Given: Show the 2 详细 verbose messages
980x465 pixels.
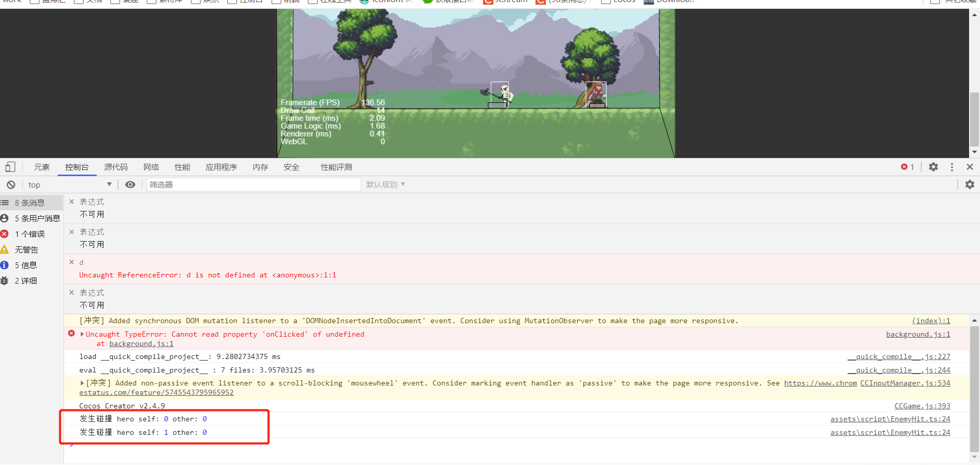Looking at the screenshot, I should click(31, 281).
